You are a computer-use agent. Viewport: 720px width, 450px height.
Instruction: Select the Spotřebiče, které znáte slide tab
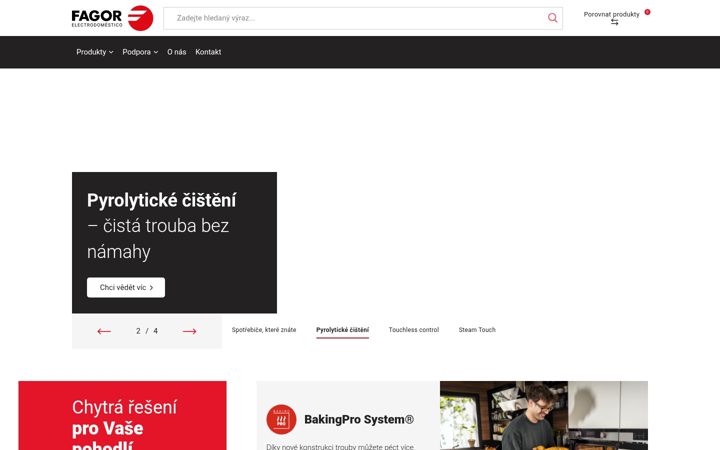(x=264, y=330)
